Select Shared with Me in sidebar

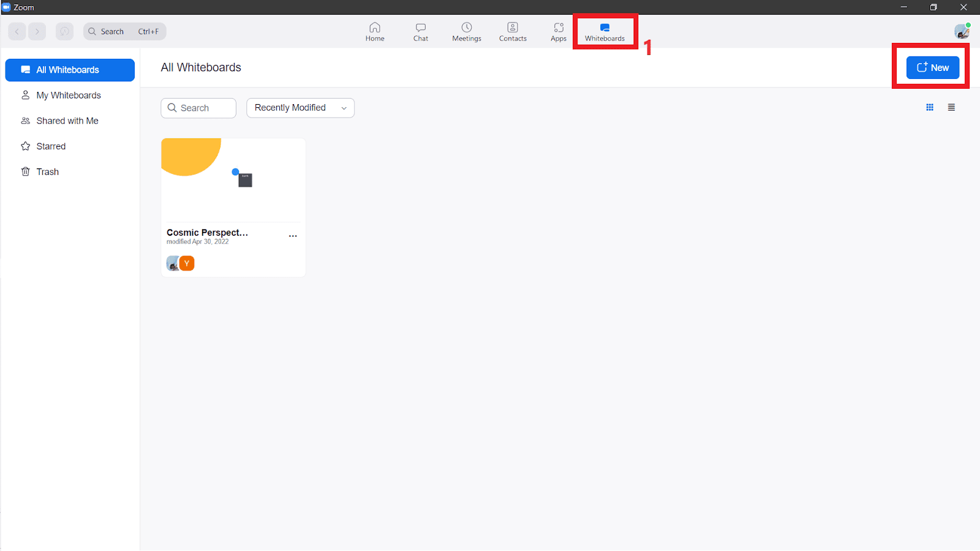pos(67,121)
